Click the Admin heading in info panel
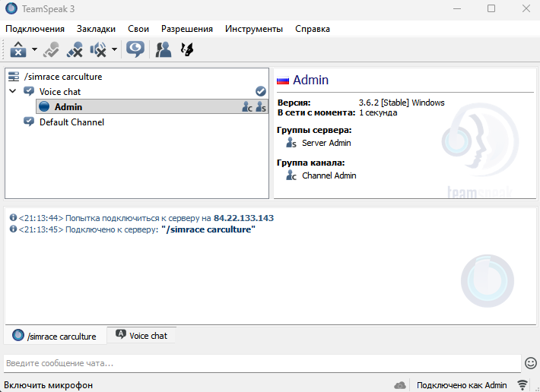 point(310,80)
